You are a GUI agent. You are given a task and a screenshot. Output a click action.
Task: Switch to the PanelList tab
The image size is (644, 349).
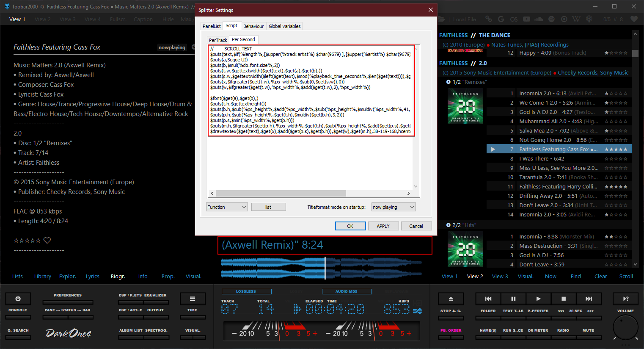coord(212,26)
